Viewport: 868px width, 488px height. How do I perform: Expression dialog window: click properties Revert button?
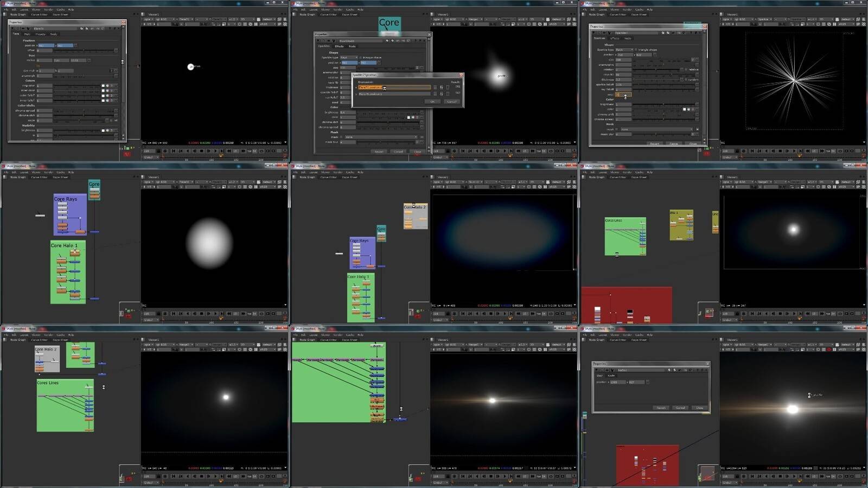coord(379,151)
